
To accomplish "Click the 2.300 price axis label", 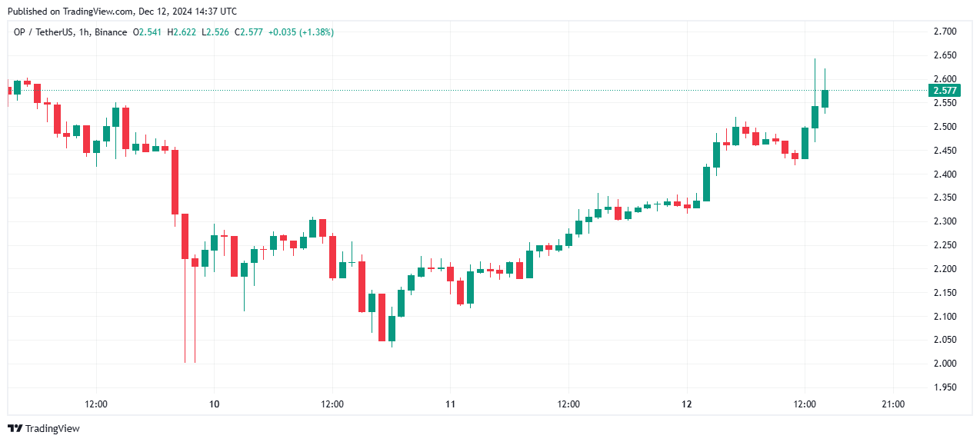I will [x=944, y=221].
